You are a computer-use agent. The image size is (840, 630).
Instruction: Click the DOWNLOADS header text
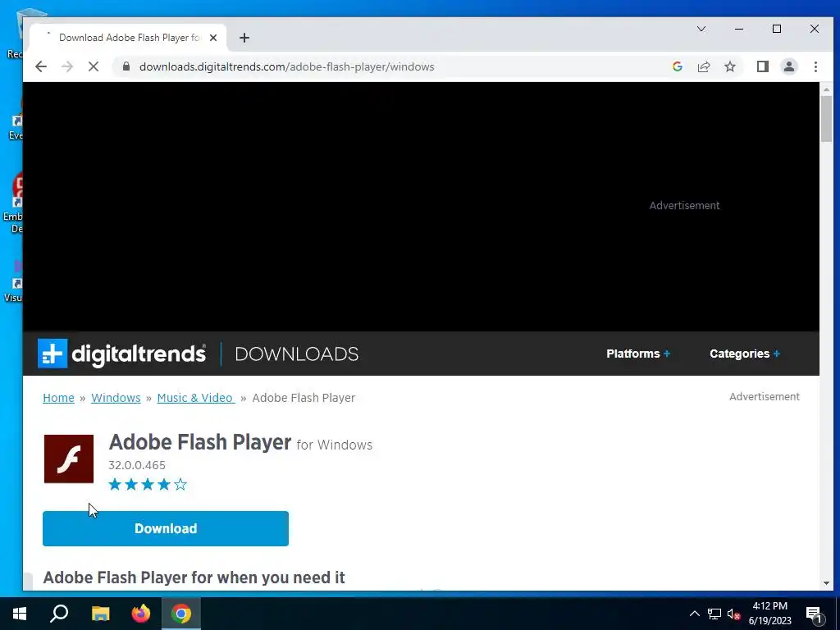coord(297,354)
